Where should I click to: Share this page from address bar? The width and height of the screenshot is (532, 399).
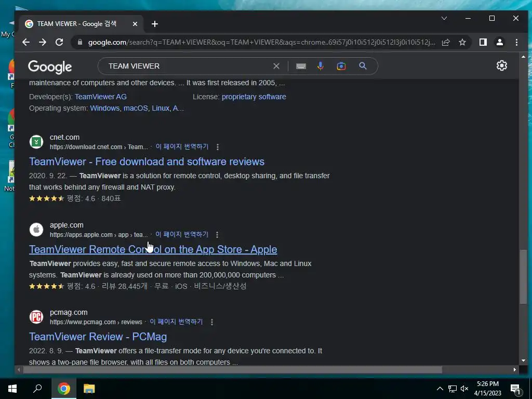446,42
